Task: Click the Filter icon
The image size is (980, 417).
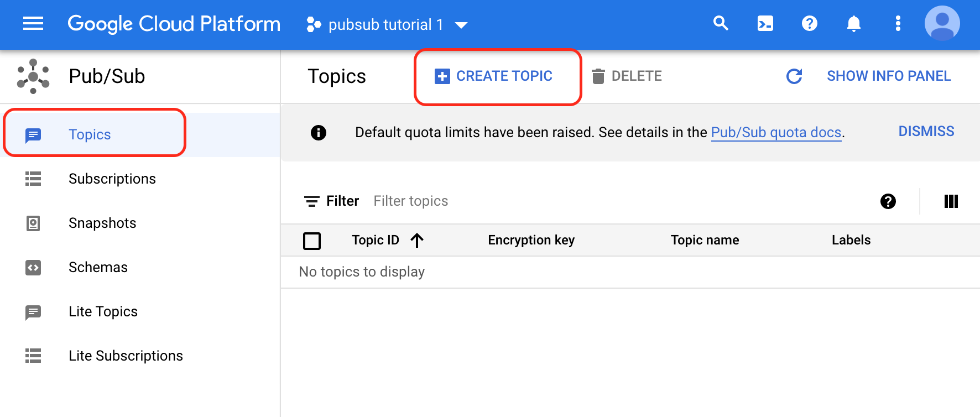Action: tap(312, 201)
